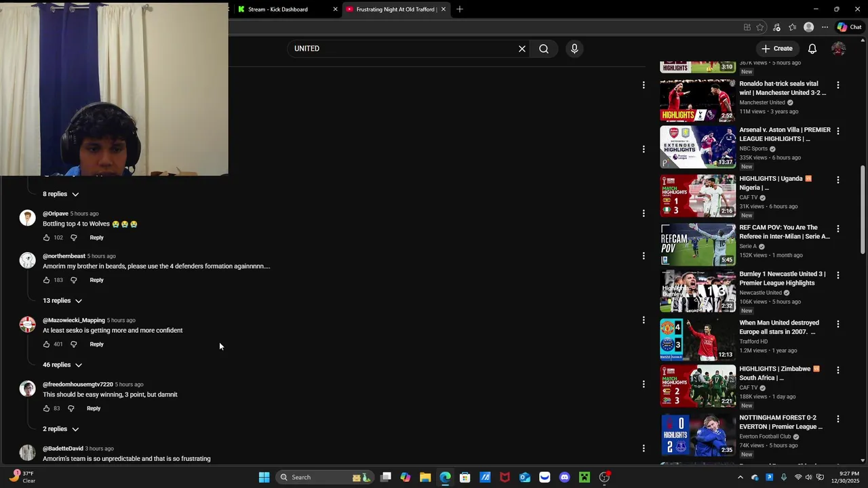Open Edge settings and more ellipsis
The width and height of the screenshot is (868, 488).
click(x=825, y=27)
